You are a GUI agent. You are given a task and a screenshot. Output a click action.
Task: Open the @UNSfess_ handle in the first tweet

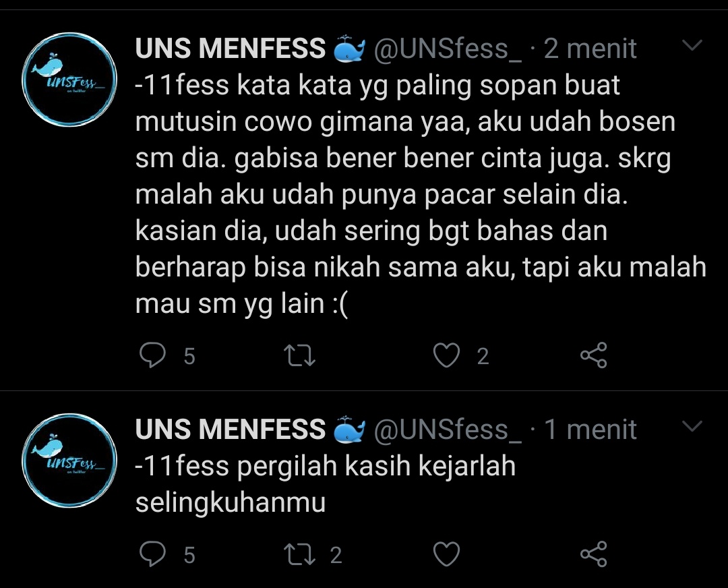448,49
